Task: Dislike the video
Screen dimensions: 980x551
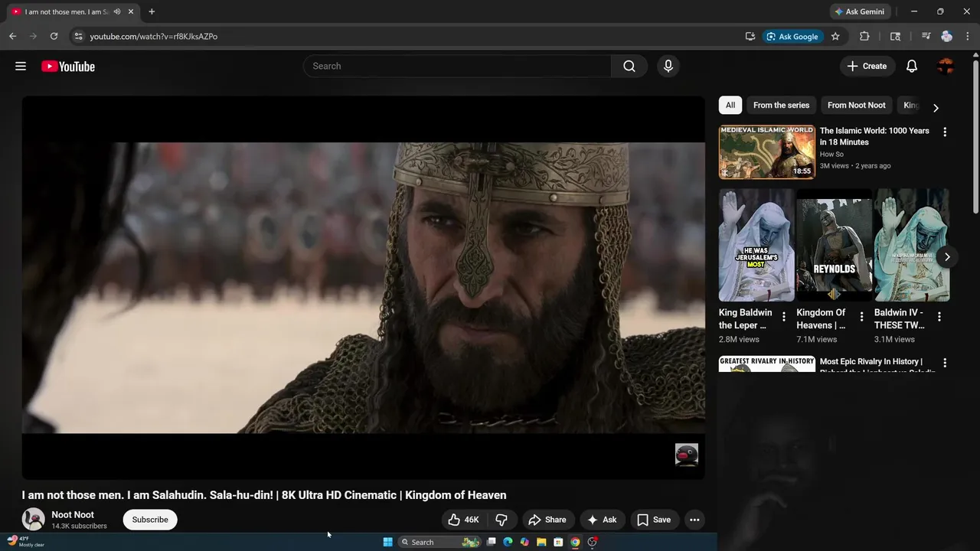Action: click(x=501, y=520)
